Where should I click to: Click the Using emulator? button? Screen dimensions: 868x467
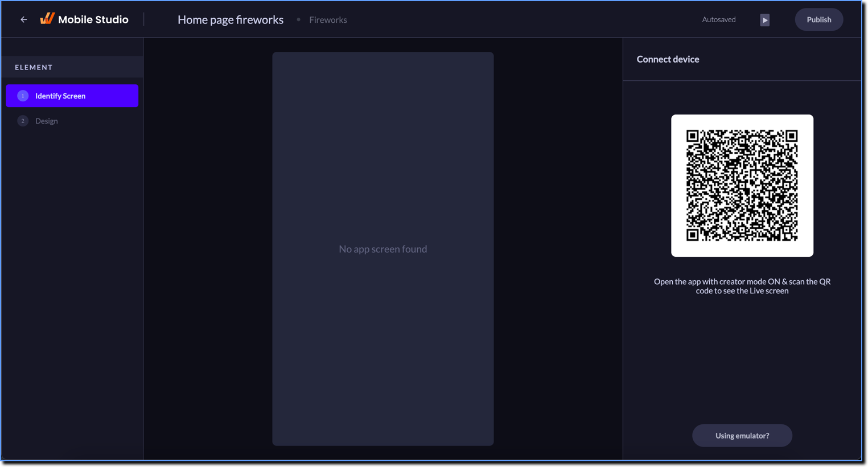pos(742,436)
